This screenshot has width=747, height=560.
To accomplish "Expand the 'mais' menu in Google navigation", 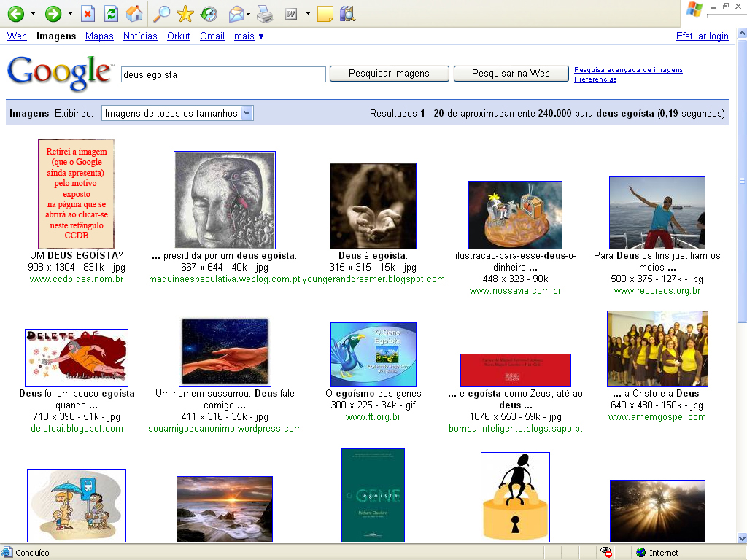I will (x=249, y=36).
